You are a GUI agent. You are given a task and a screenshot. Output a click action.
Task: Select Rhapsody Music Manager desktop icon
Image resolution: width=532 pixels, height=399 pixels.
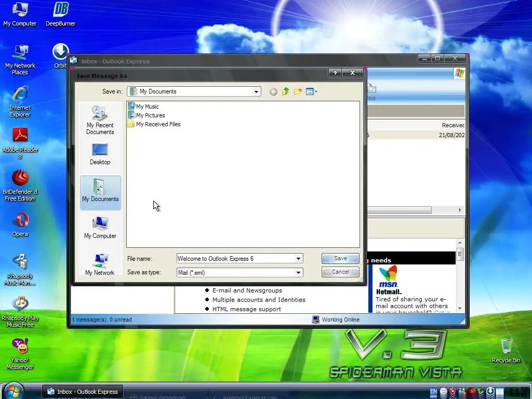pyautogui.click(x=20, y=270)
